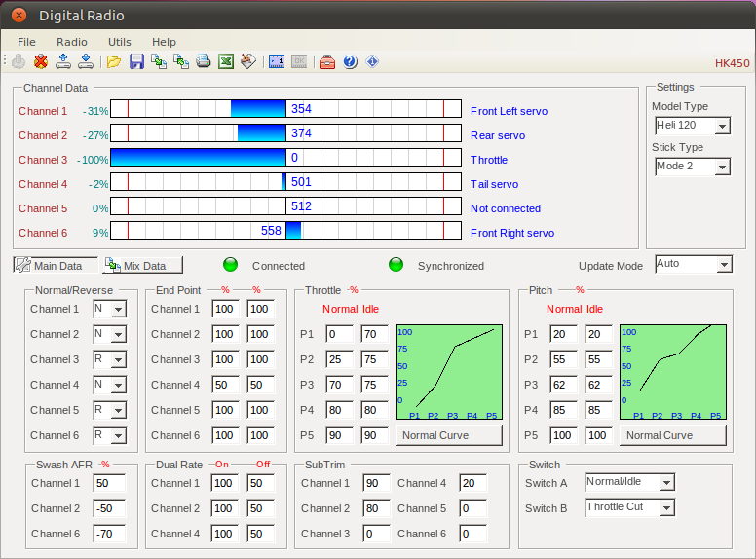This screenshot has width=756, height=559.
Task: Open the Stick Type dropdown
Action: click(x=721, y=168)
